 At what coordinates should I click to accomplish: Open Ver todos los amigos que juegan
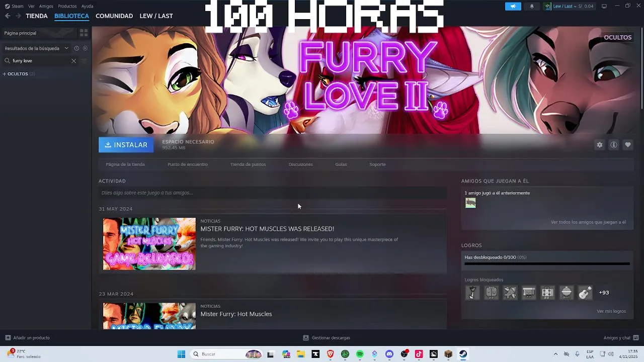click(x=588, y=222)
